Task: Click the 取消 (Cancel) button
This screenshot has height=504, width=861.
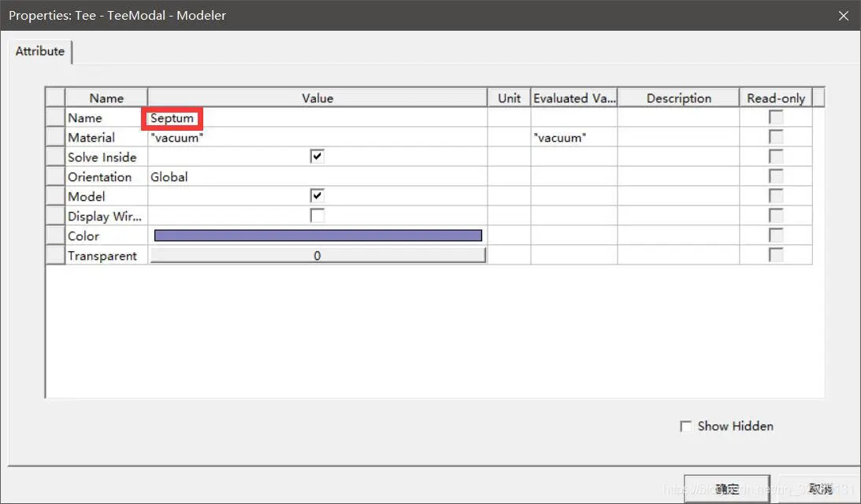Action: [819, 489]
